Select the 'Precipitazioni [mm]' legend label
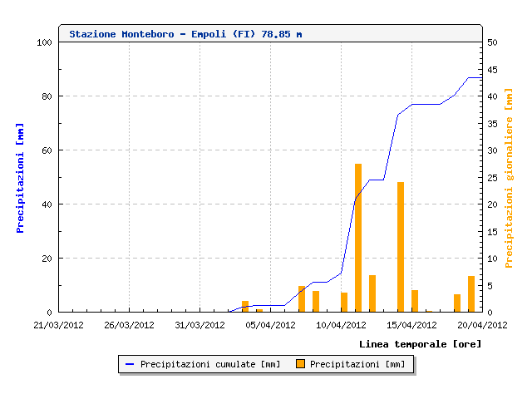The image size is (532, 399). pyautogui.click(x=357, y=364)
